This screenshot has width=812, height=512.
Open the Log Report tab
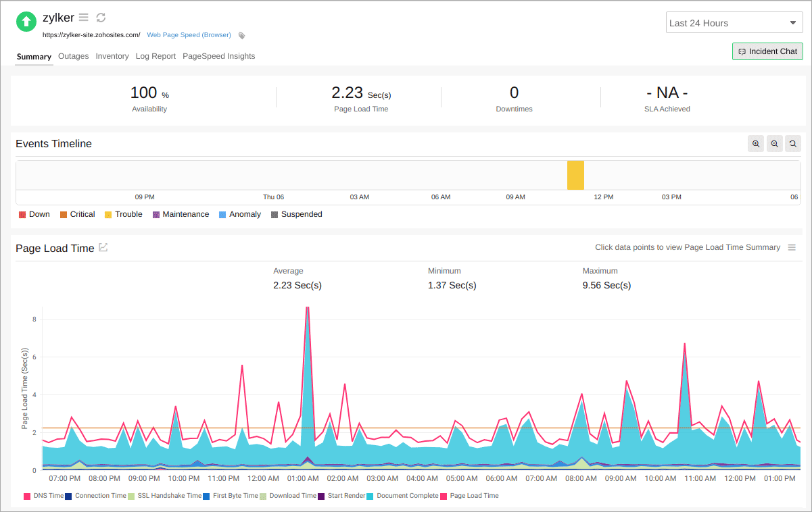point(156,56)
